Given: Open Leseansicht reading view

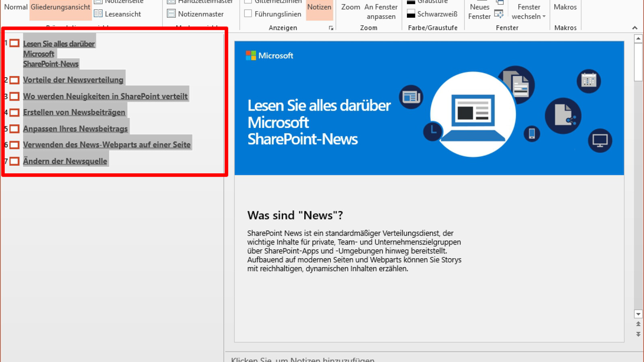Looking at the screenshot, I should [118, 14].
